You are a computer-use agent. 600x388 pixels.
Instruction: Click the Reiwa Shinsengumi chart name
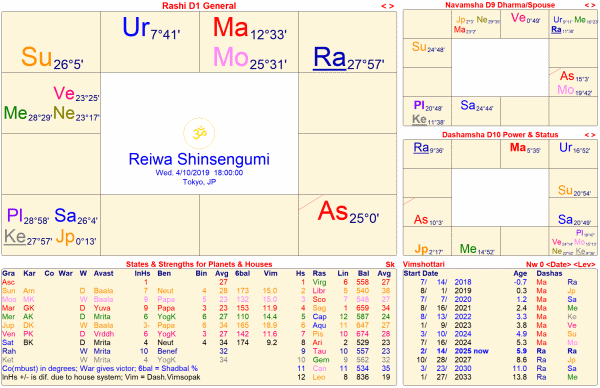pos(199,159)
